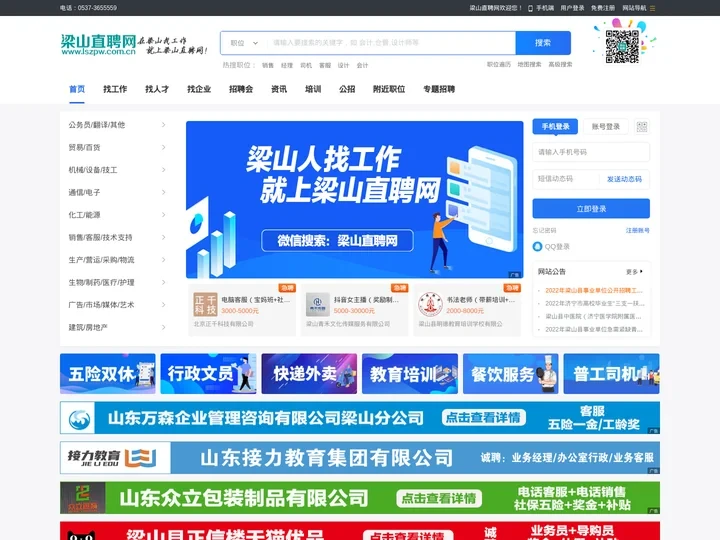The width and height of the screenshot is (720, 540).
Task: Click hot search keyword 会计
Action: (x=362, y=66)
